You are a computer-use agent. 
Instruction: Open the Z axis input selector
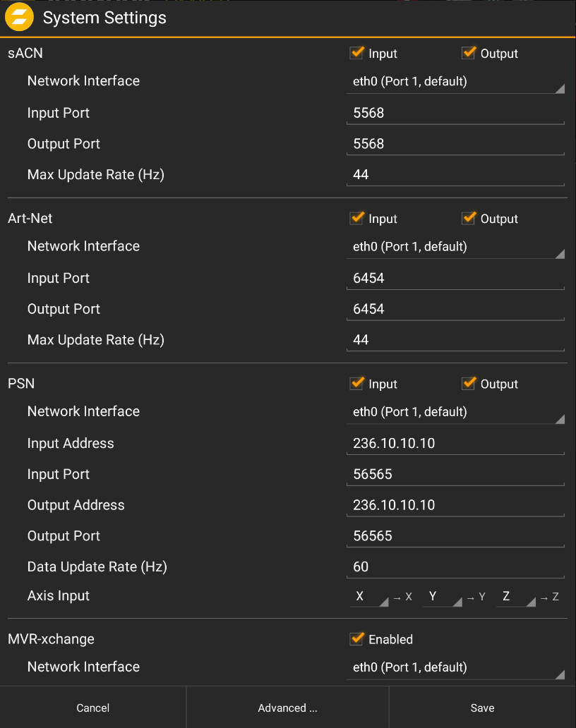[515, 597]
